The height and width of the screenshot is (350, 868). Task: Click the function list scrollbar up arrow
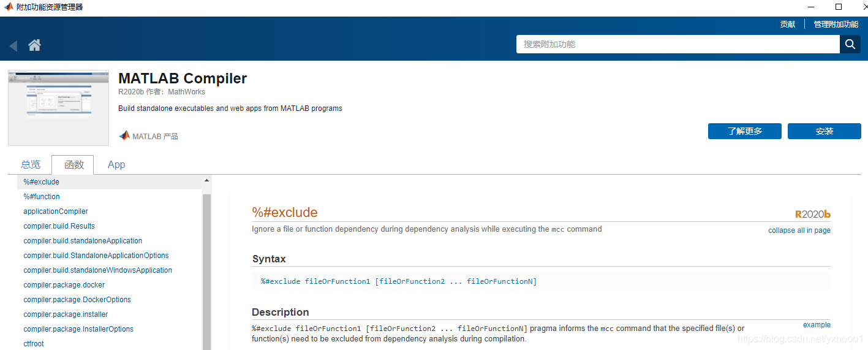click(x=206, y=181)
